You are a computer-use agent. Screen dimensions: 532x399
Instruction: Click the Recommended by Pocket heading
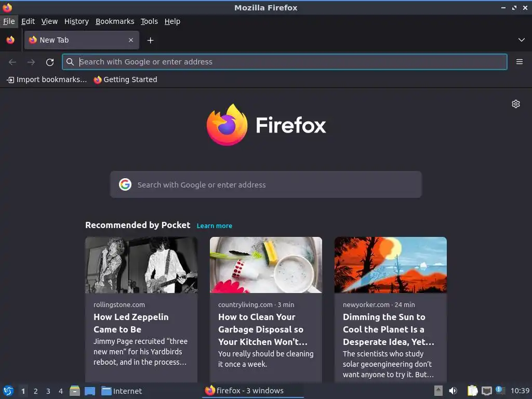click(x=138, y=225)
